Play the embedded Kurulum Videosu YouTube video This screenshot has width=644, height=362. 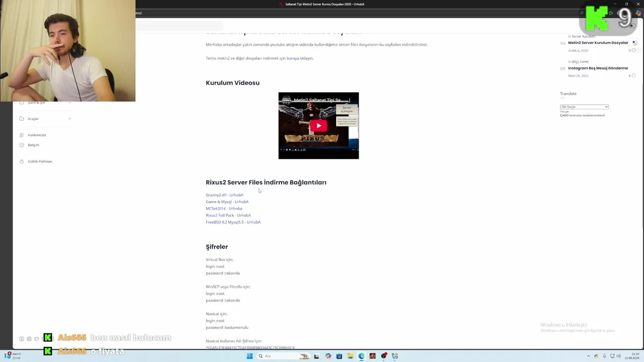click(x=318, y=126)
